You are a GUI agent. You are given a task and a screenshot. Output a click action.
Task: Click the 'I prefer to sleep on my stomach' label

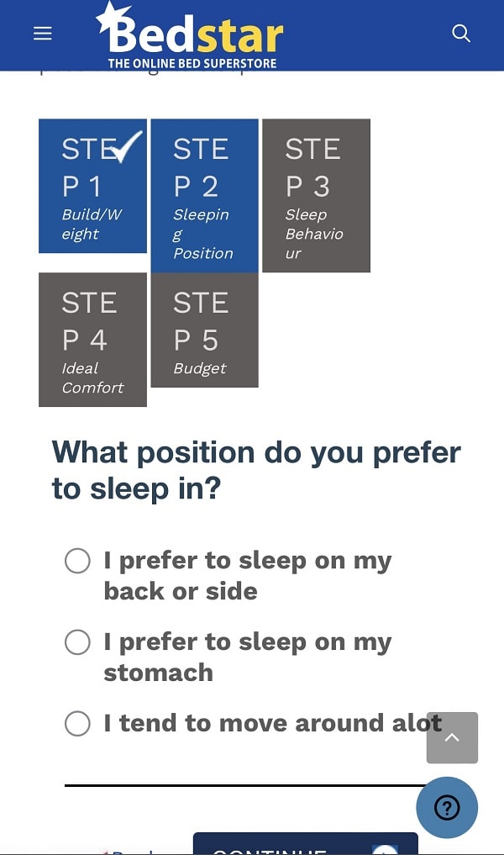pos(247,657)
